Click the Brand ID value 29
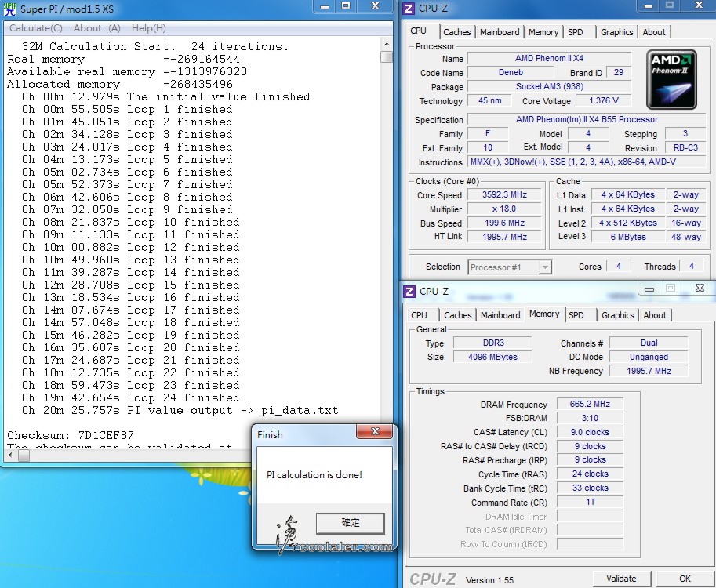716x588 pixels. coord(619,72)
